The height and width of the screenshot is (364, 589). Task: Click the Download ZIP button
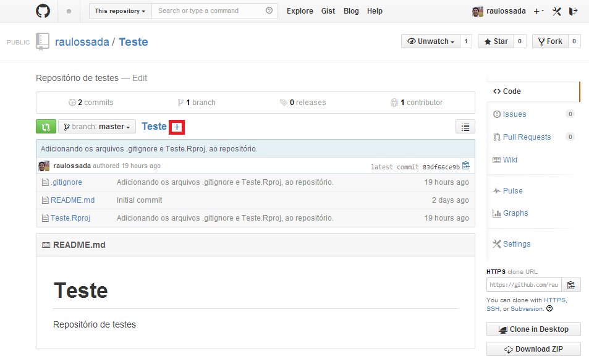(533, 349)
